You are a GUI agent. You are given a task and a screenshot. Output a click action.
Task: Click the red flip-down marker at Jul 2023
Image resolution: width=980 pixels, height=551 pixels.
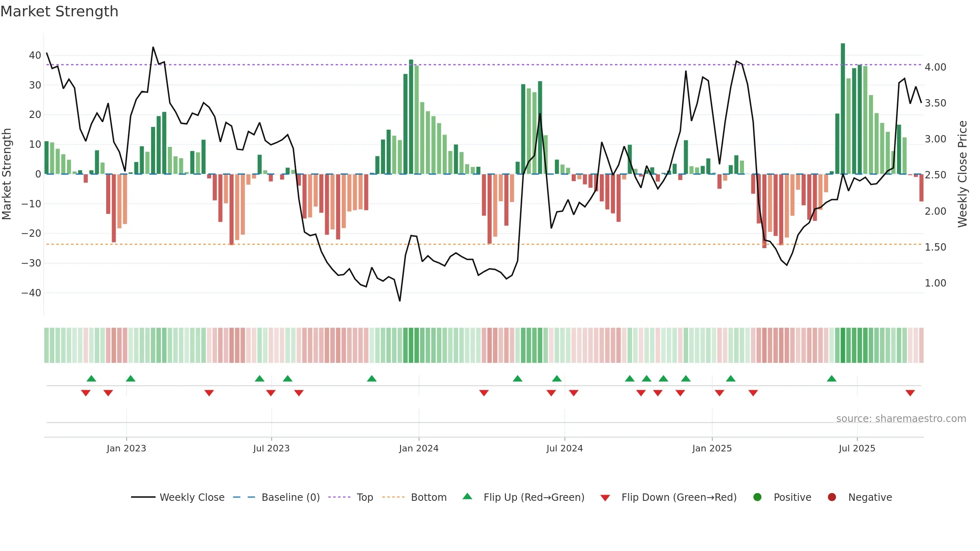pyautogui.click(x=271, y=393)
